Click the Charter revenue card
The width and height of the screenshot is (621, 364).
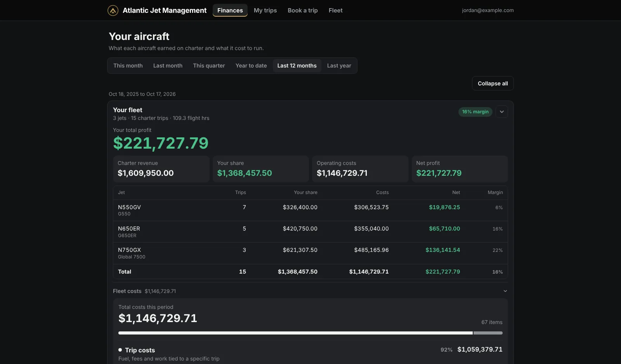[x=161, y=169]
